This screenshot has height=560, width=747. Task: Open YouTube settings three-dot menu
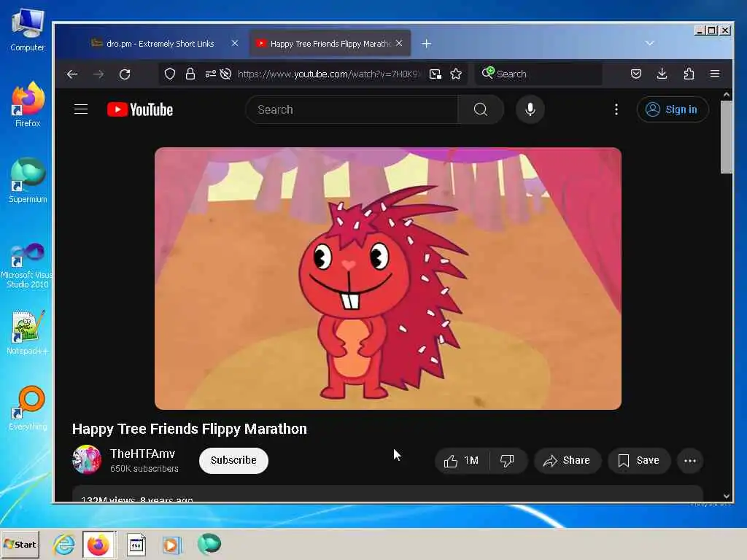pyautogui.click(x=616, y=109)
